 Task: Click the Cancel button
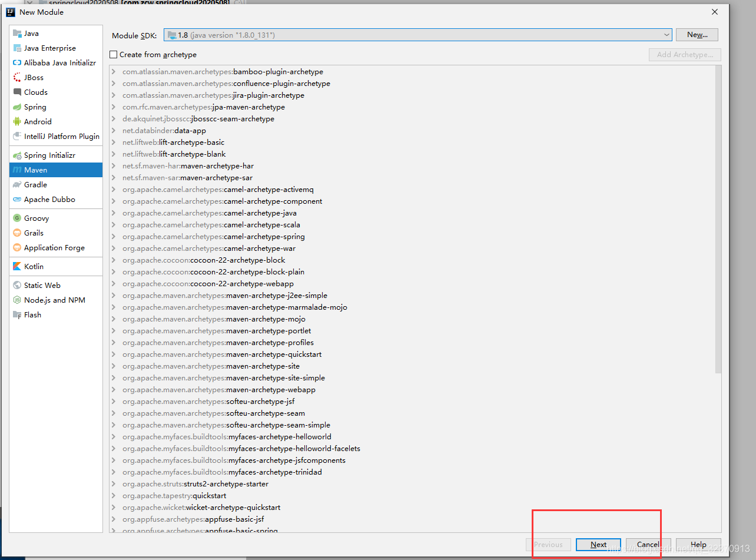[648, 545]
